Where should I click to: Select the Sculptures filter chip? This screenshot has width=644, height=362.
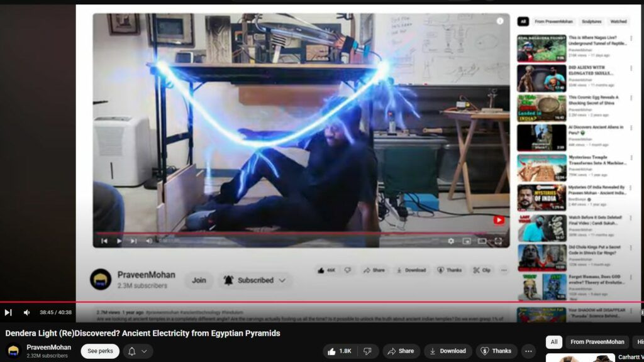click(591, 21)
